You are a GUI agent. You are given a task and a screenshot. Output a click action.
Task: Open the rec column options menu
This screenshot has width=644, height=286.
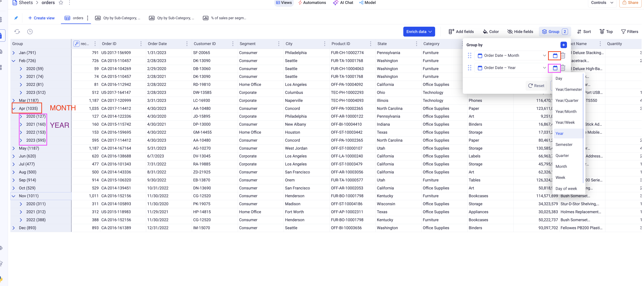coord(95,44)
